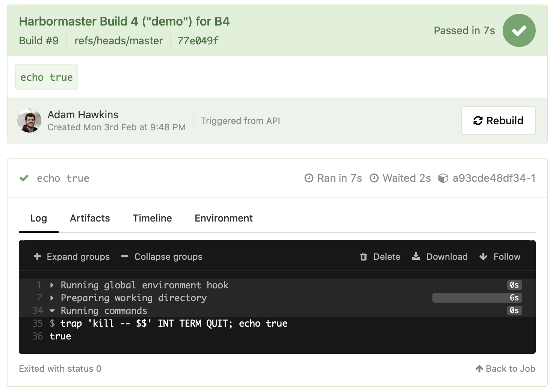Switch to the Timeline tab
Viewport: 556px width, 392px height.
(x=152, y=218)
